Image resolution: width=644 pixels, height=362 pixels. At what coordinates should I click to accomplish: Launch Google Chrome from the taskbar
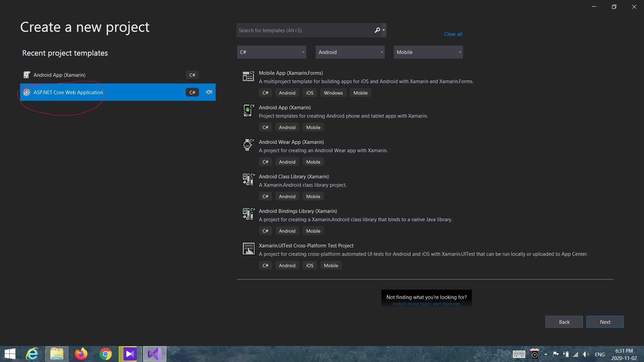point(105,354)
